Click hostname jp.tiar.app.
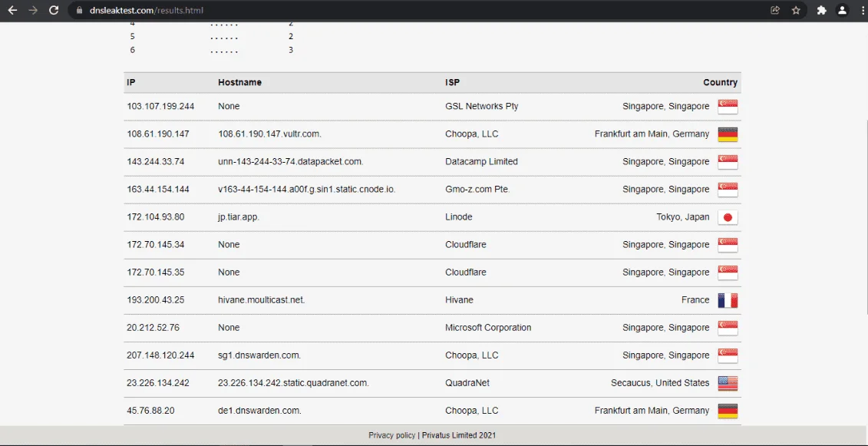868x446 pixels. point(239,216)
